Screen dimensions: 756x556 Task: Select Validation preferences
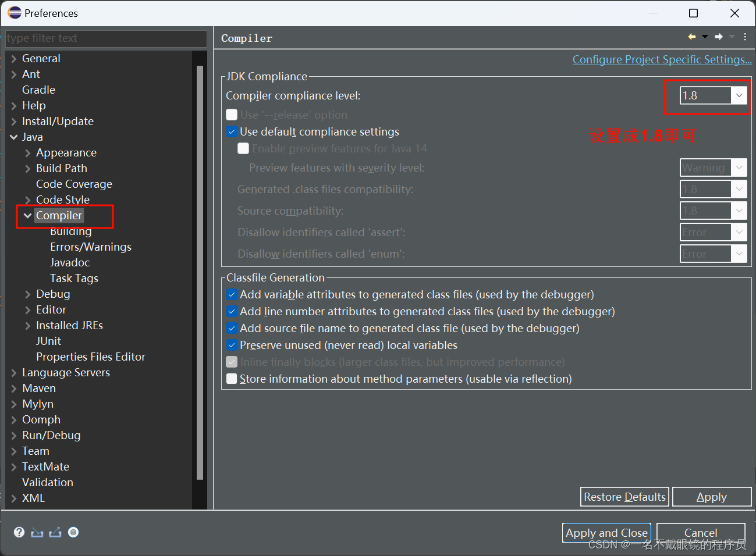tap(48, 482)
